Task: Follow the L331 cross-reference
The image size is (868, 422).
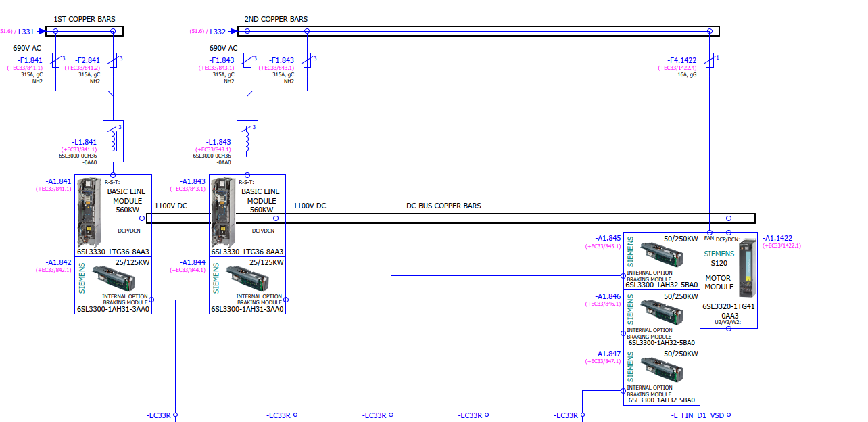Action: point(26,31)
